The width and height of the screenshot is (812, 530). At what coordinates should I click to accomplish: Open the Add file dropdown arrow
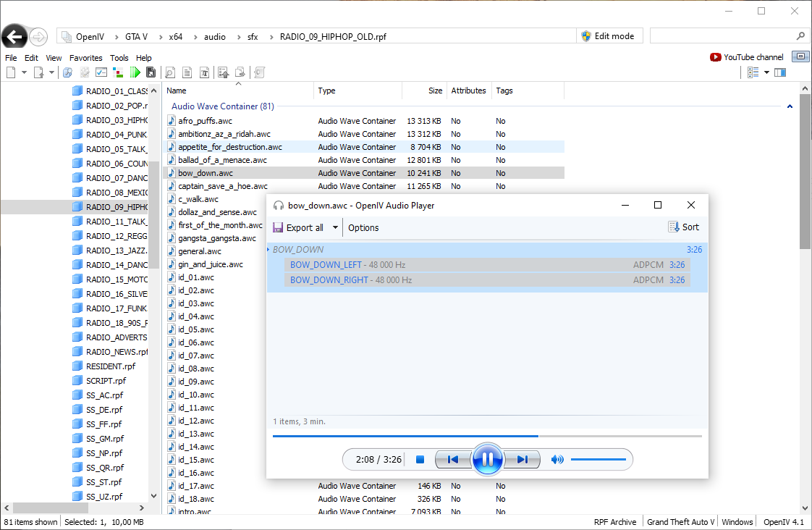pos(51,72)
